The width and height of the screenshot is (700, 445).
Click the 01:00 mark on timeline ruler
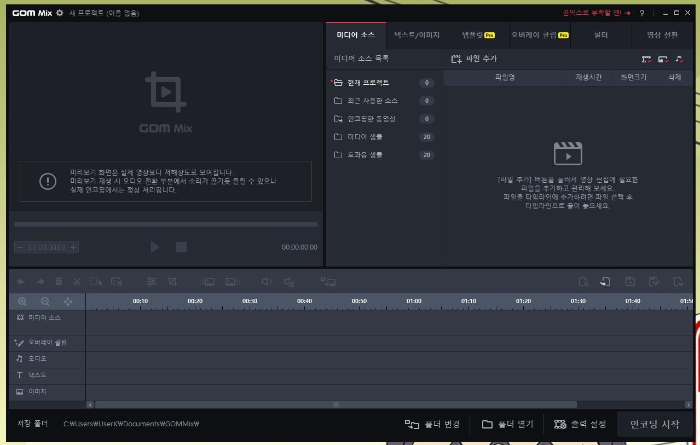[x=414, y=301]
